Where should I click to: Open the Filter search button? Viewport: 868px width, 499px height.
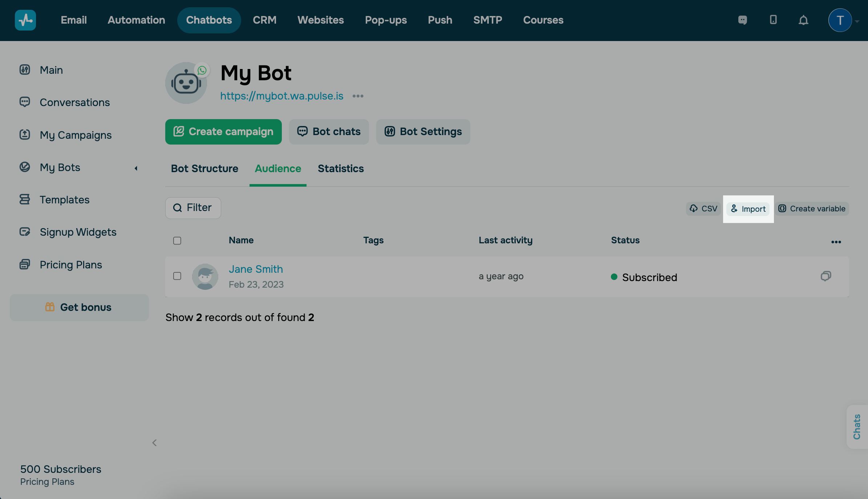(193, 208)
